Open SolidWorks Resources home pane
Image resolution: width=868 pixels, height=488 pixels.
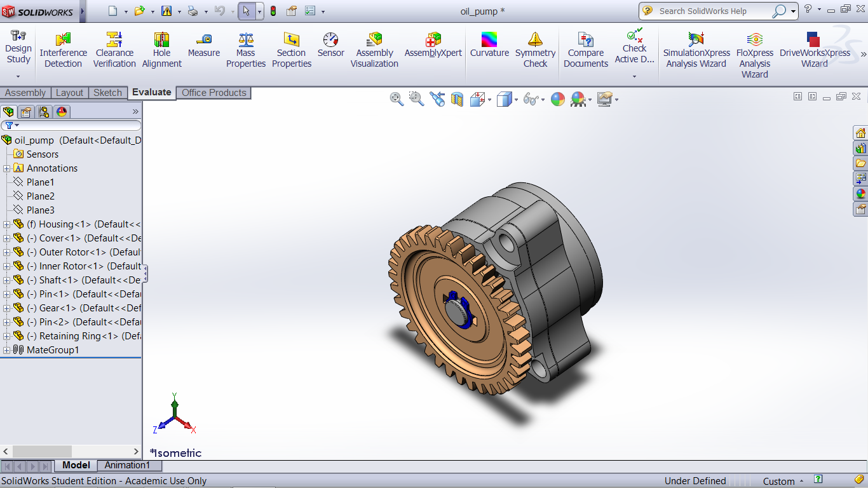860,133
